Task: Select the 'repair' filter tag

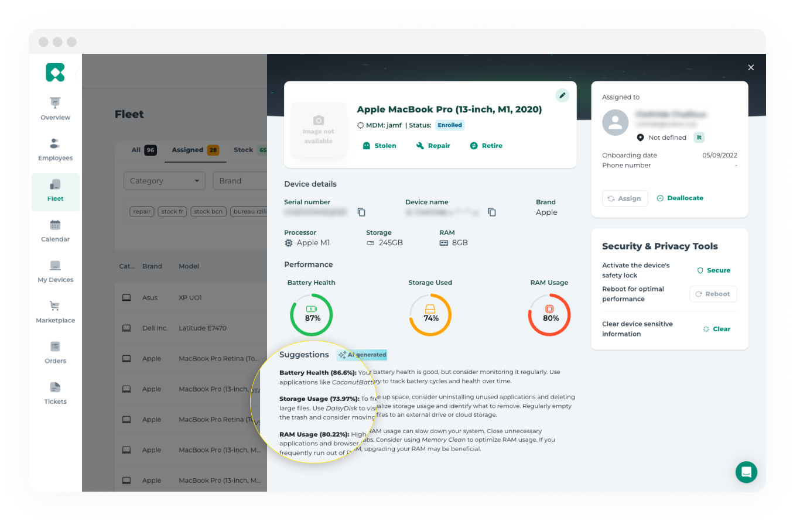Action: click(142, 211)
